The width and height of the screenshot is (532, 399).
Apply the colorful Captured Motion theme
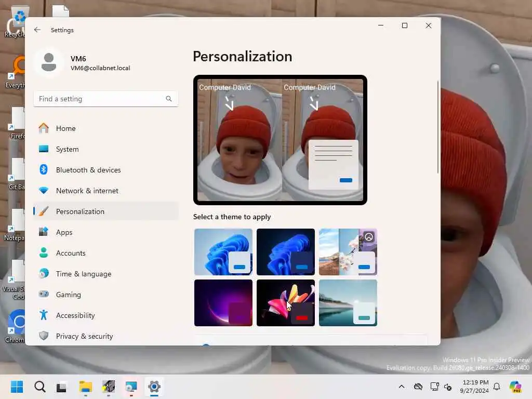(286, 303)
